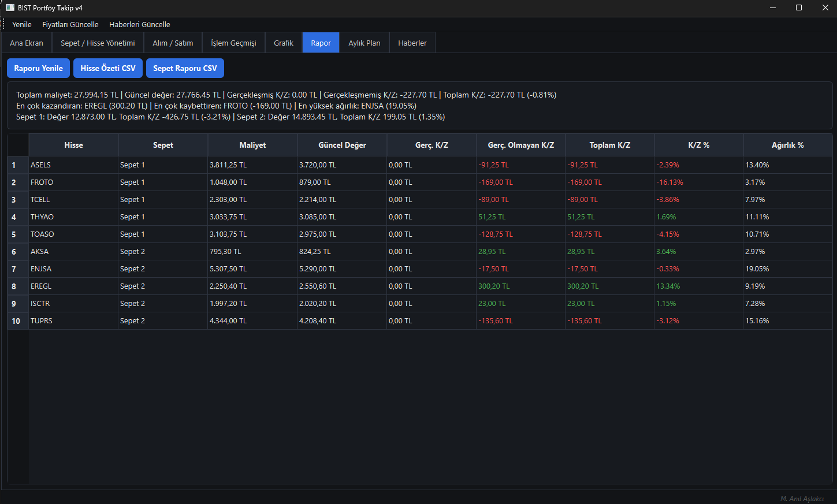Select the 19.05% weight cell

click(x=788, y=268)
